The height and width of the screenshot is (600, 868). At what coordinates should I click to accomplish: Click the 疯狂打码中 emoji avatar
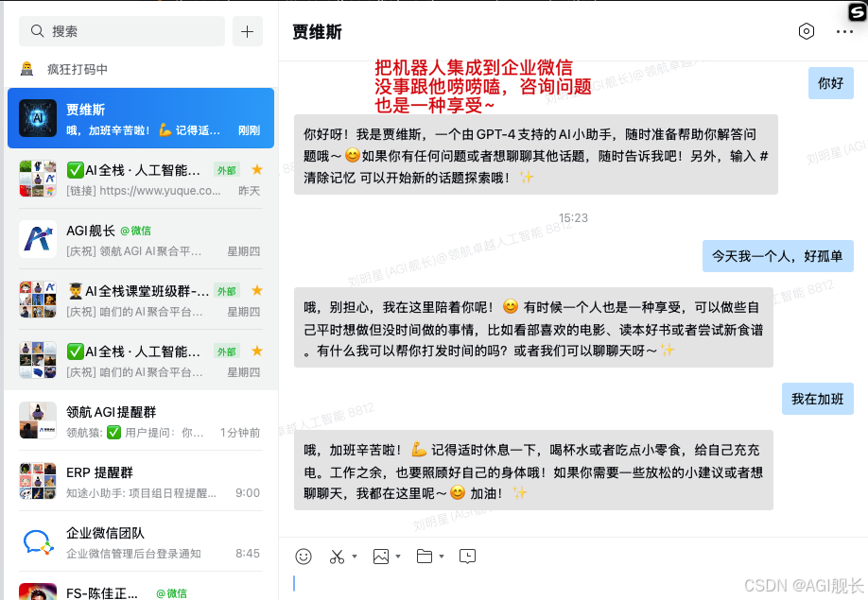pyautogui.click(x=27, y=69)
